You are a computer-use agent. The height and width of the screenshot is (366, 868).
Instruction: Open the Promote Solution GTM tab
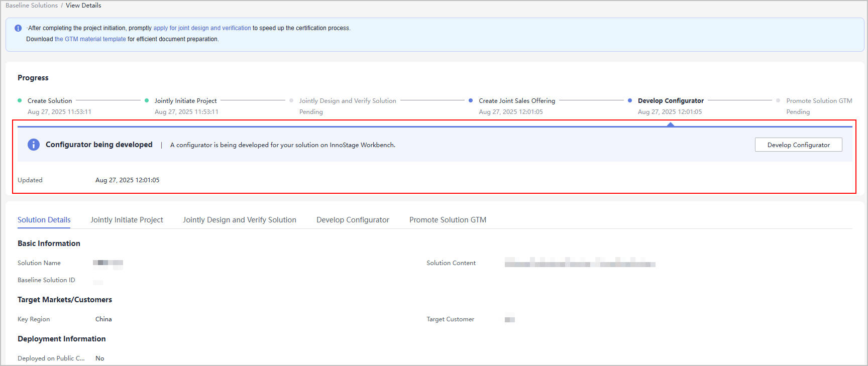click(x=448, y=220)
